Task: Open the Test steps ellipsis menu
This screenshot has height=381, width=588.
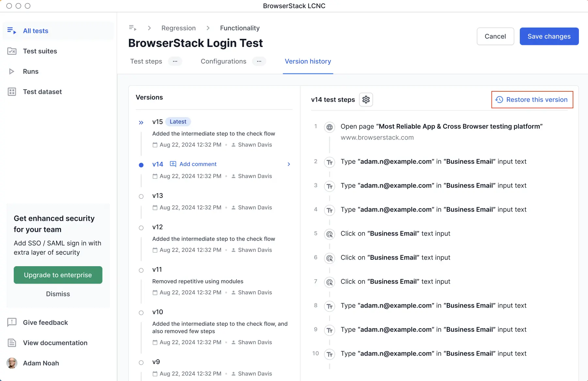Action: pos(175,61)
